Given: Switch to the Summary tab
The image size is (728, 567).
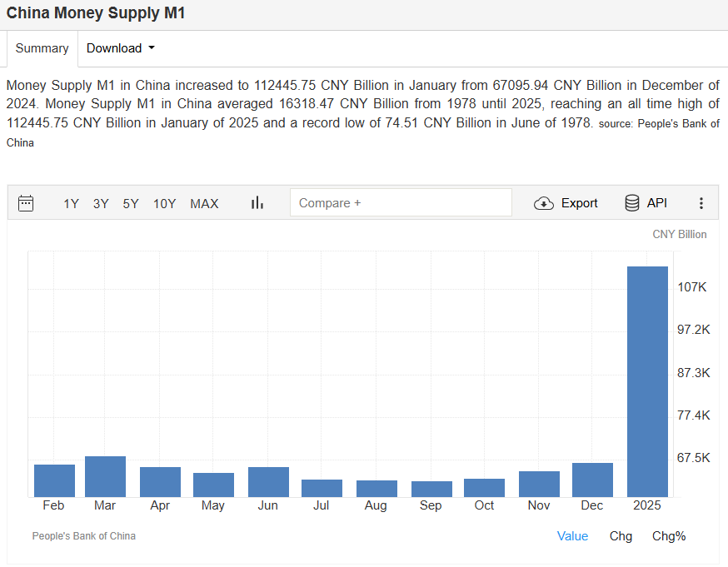Looking at the screenshot, I should tap(42, 48).
